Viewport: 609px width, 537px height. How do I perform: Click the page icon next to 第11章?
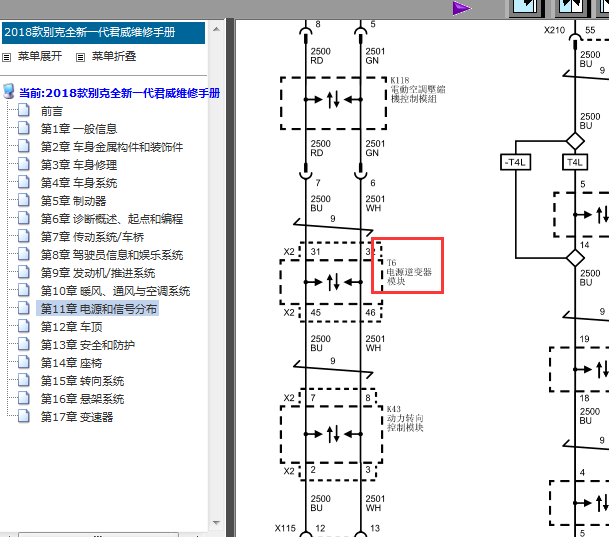click(x=24, y=308)
